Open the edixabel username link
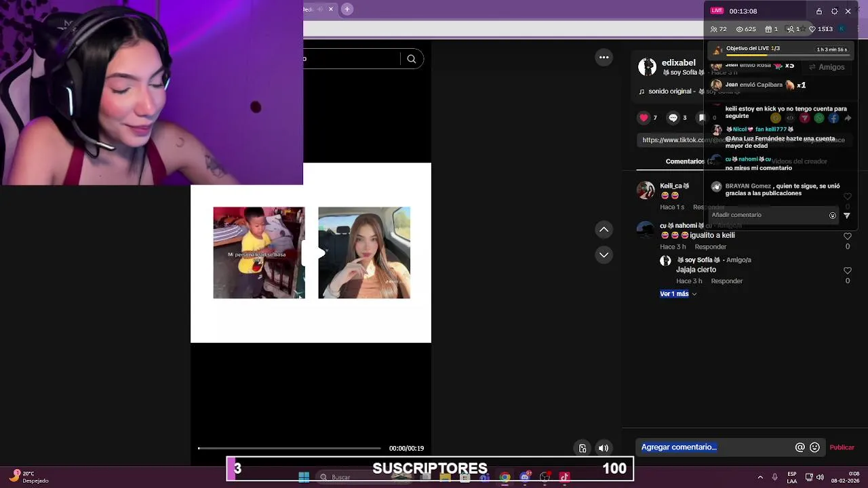868x488 pixels. tap(678, 62)
